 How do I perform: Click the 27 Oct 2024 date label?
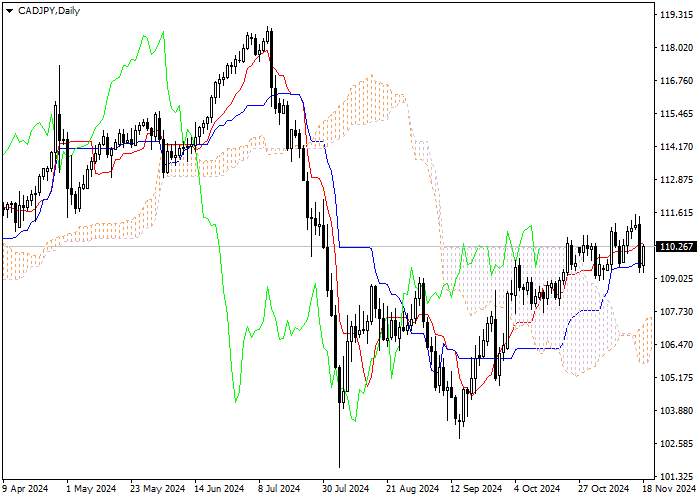coord(604,488)
